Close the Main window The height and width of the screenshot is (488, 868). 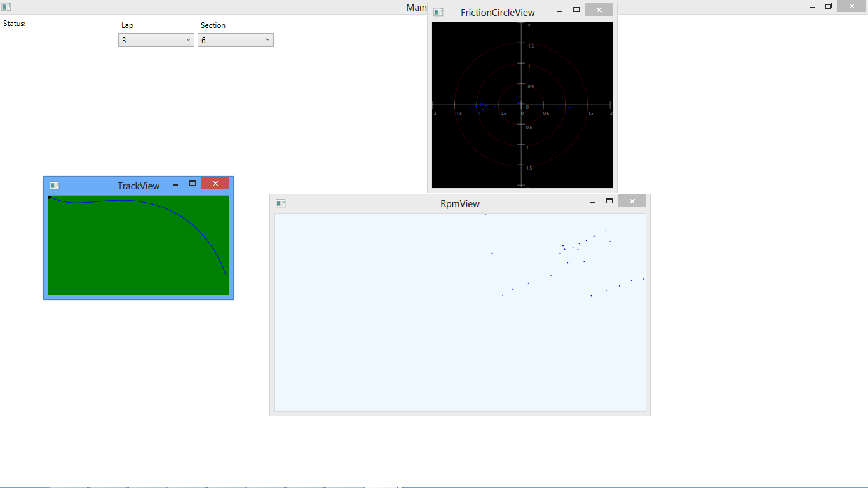coord(851,6)
